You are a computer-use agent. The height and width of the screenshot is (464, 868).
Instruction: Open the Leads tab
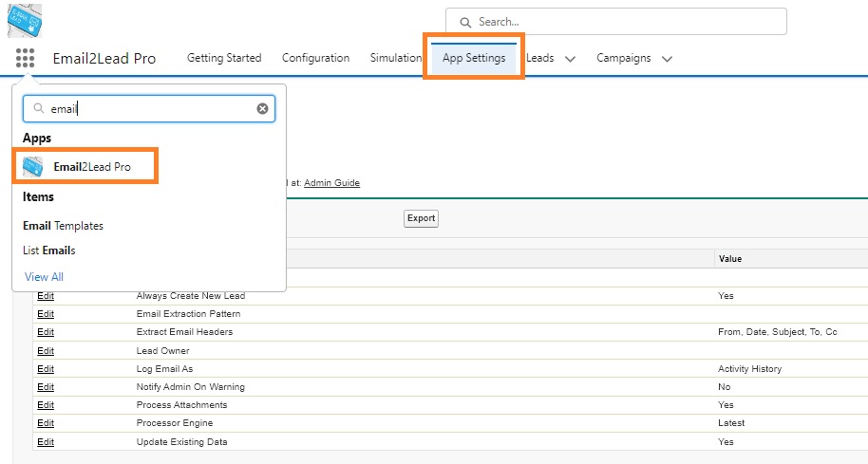(x=540, y=58)
